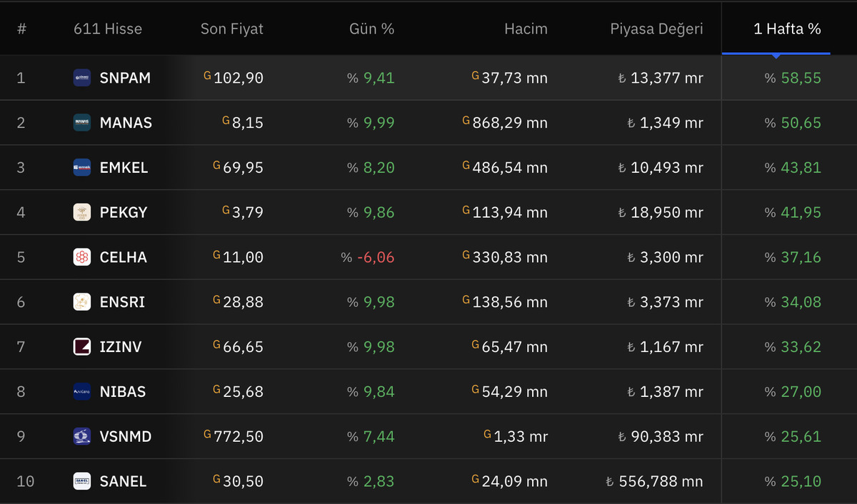Image resolution: width=857 pixels, height=504 pixels.
Task: Click rank number 10 in SANEL row
Action: 25,481
